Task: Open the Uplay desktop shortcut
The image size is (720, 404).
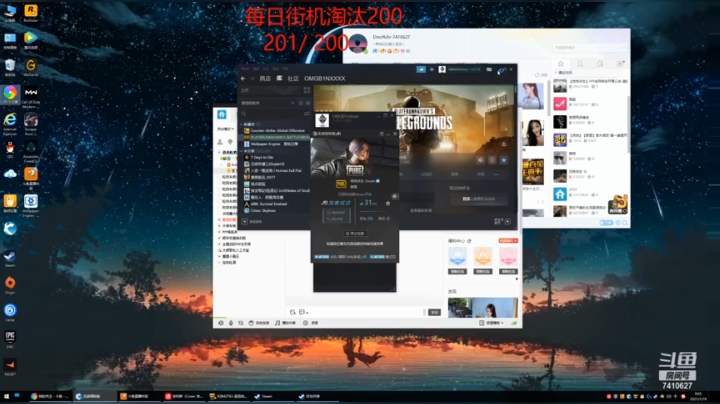Action: [10, 312]
